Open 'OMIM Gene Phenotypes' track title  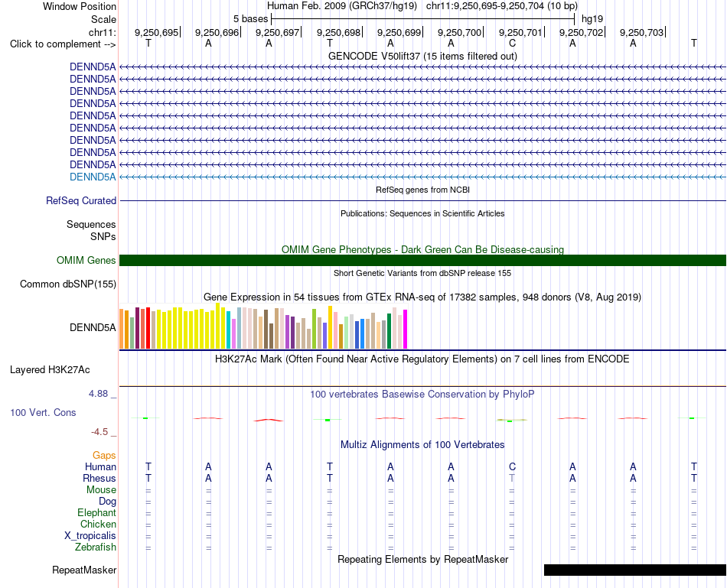pos(422,249)
